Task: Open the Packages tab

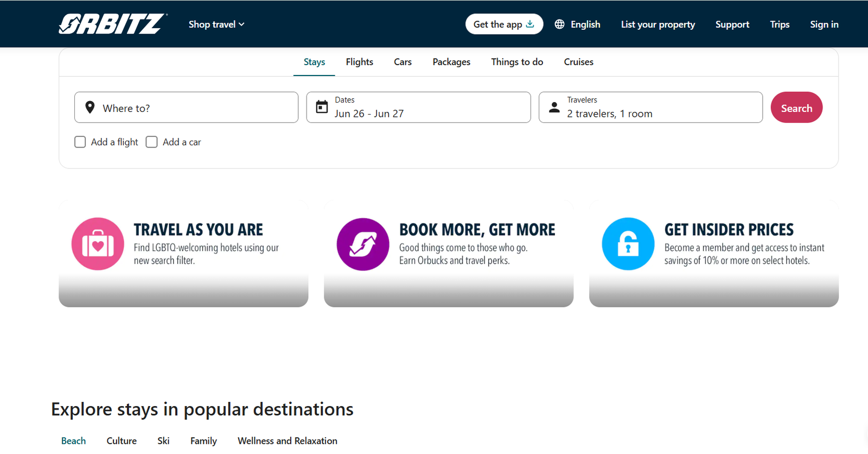Action: (451, 62)
